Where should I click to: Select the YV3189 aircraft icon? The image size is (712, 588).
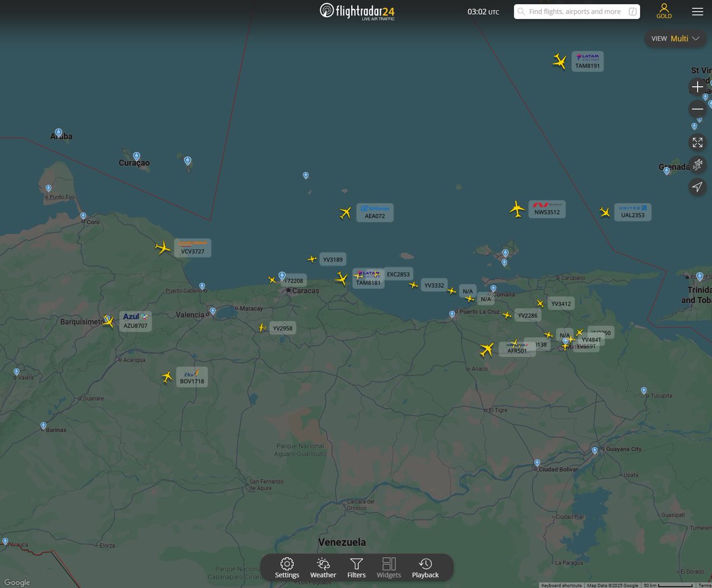click(312, 260)
